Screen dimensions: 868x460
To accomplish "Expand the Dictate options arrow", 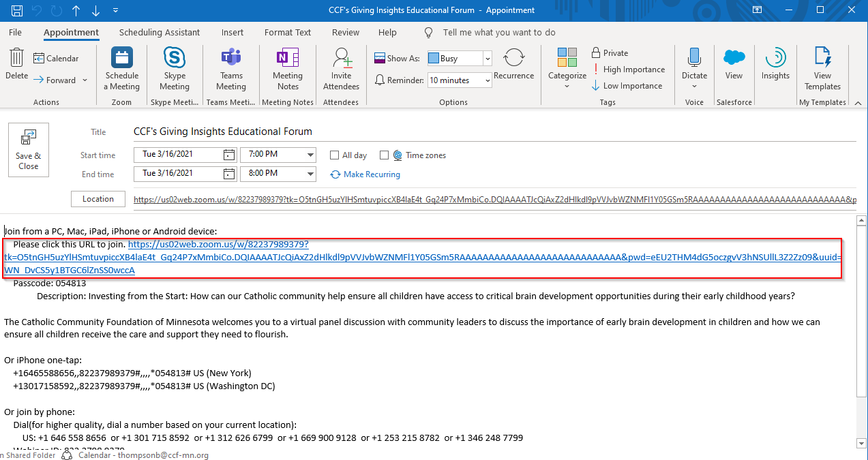I will pos(694,87).
